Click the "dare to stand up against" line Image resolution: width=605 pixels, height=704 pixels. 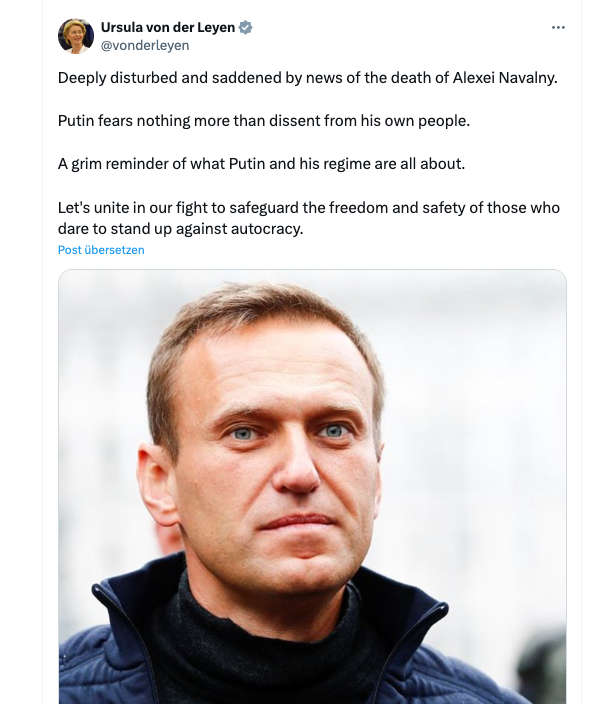(140, 228)
